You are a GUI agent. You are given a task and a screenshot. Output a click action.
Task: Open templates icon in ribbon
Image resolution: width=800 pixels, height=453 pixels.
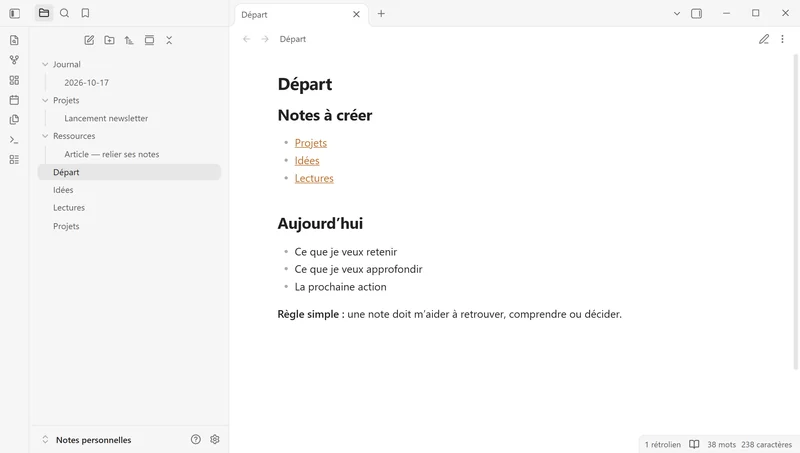[14, 120]
